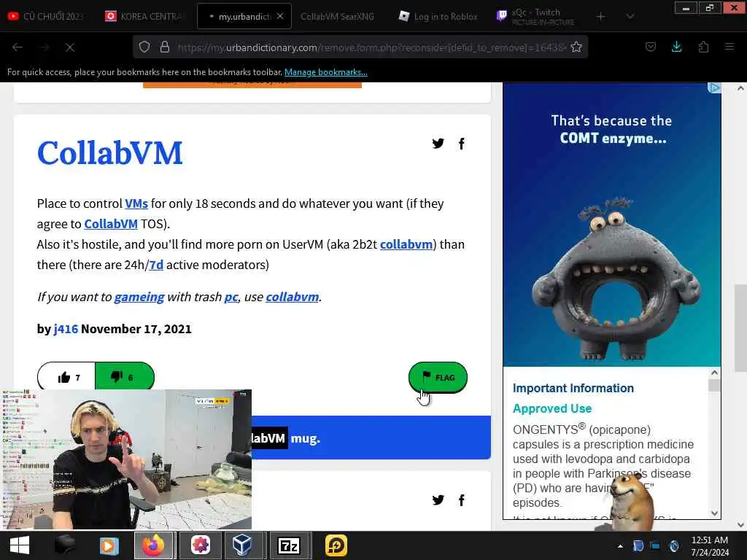Image resolution: width=747 pixels, height=560 pixels.
Task: Open the pc link in example
Action: pyautogui.click(x=231, y=297)
